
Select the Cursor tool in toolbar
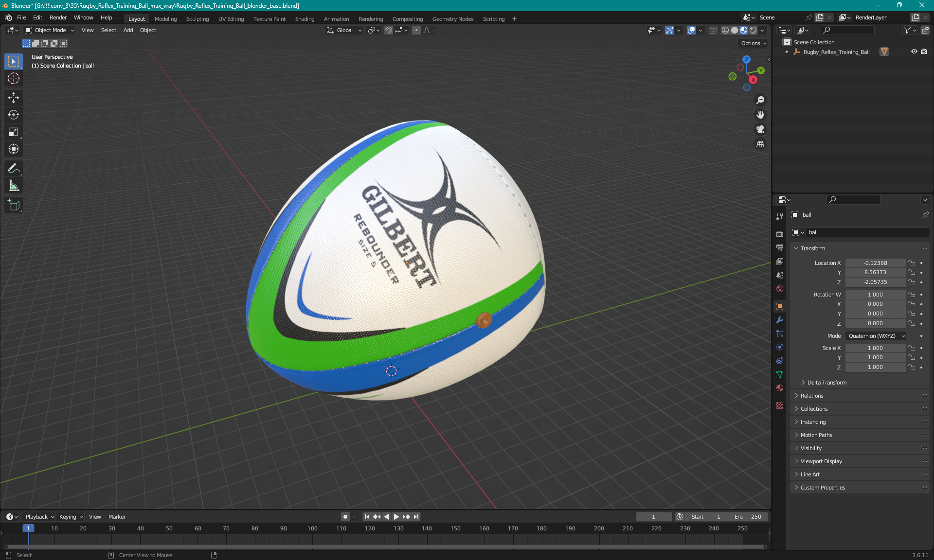14,78
